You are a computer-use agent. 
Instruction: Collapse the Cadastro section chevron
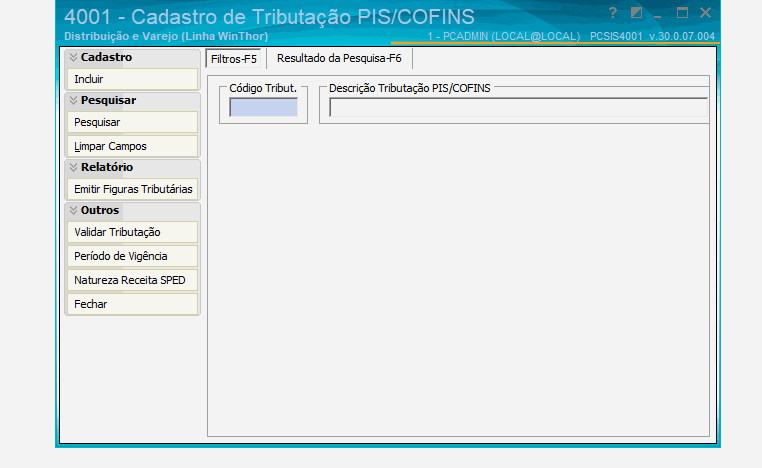pos(73,57)
